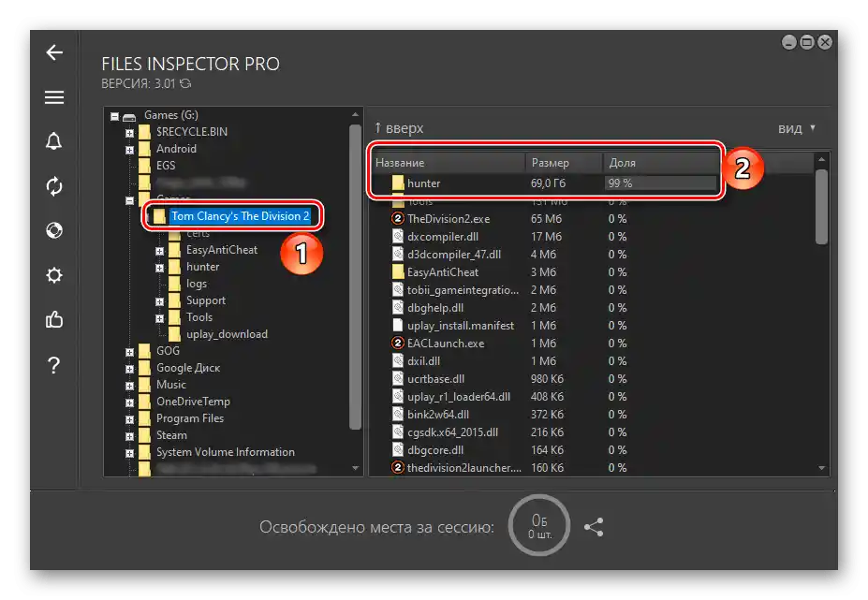This screenshot has height=600, width=868.
Task: Click the dxcompiler.dll file icon
Action: [397, 236]
